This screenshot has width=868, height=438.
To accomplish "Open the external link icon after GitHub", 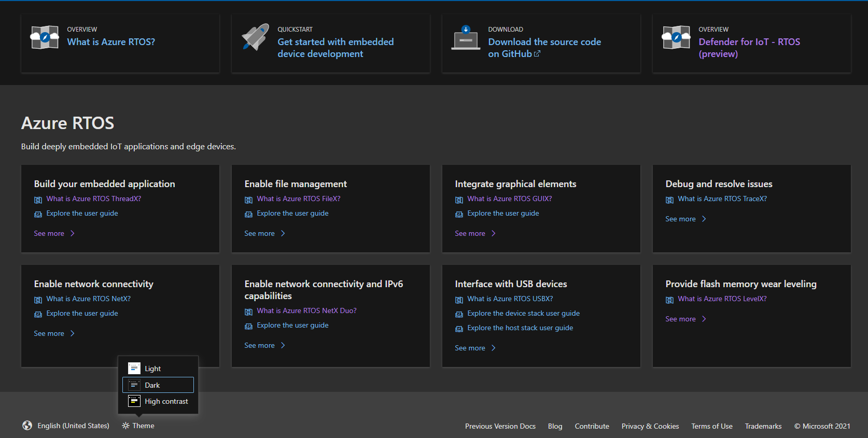I will coord(537,53).
